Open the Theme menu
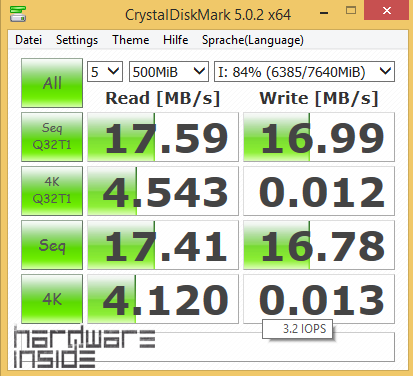The height and width of the screenshot is (376, 413). click(x=131, y=40)
